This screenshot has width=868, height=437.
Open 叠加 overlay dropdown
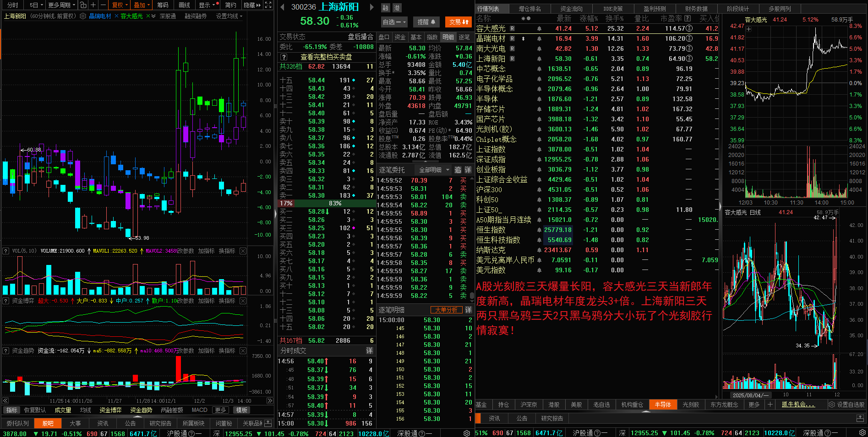tap(142, 5)
